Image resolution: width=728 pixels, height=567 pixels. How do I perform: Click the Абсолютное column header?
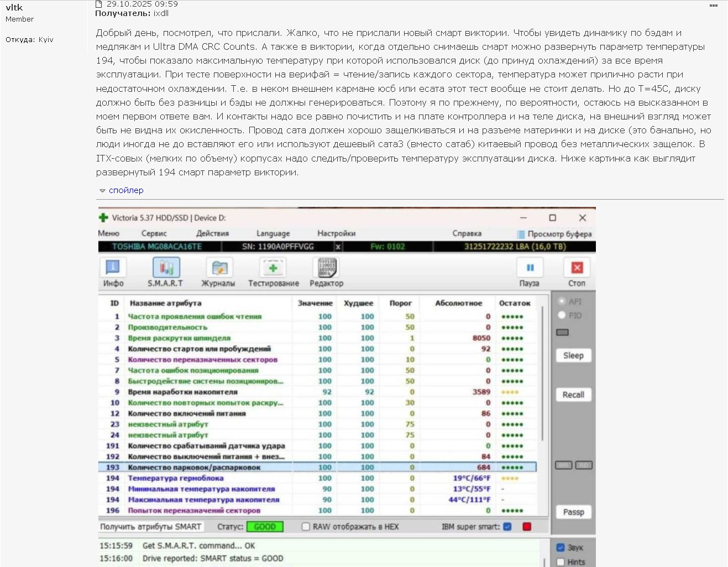click(x=458, y=303)
